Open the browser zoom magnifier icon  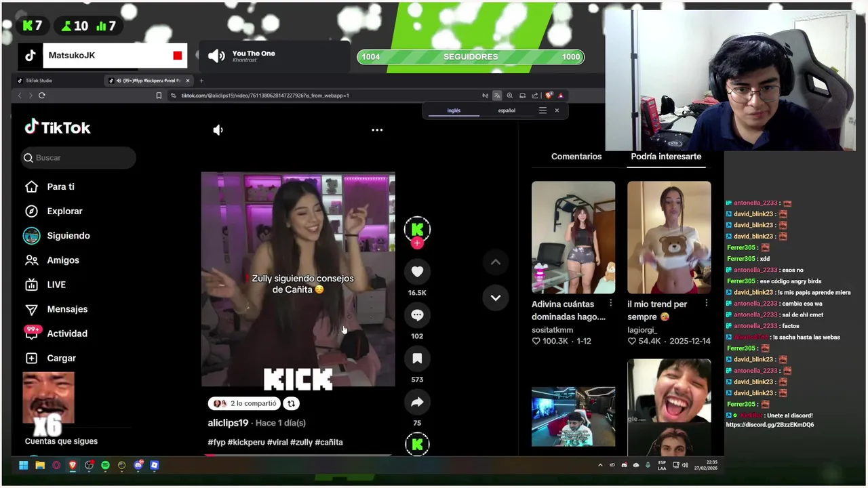(509, 96)
